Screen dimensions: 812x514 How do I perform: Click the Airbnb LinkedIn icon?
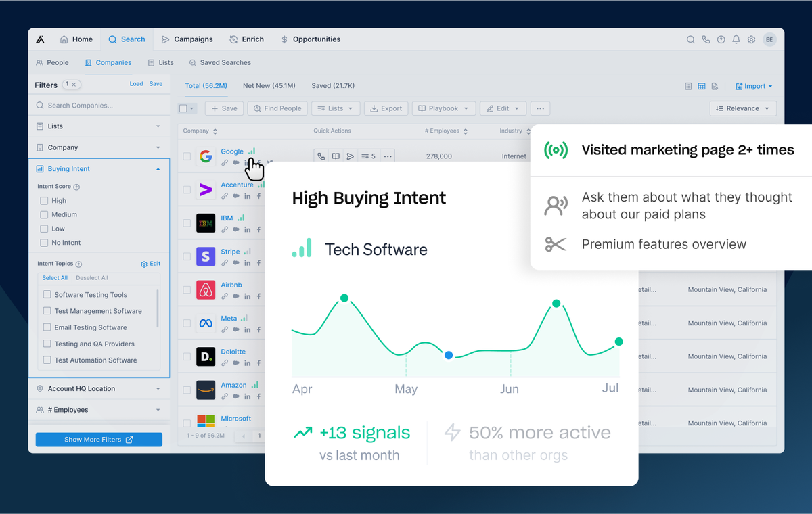248,296
